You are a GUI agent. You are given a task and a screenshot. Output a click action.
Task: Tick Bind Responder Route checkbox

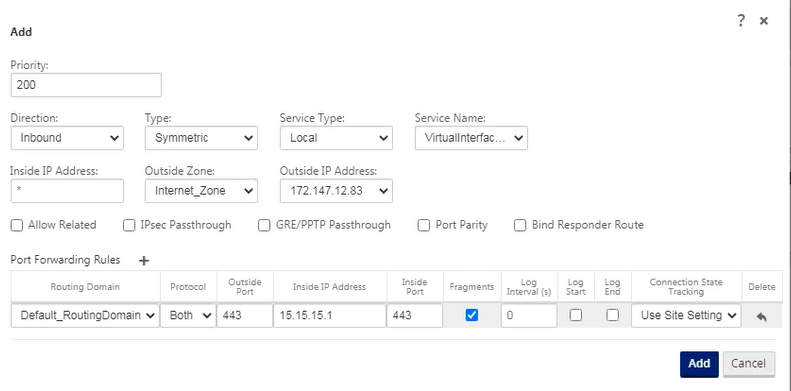click(x=520, y=225)
